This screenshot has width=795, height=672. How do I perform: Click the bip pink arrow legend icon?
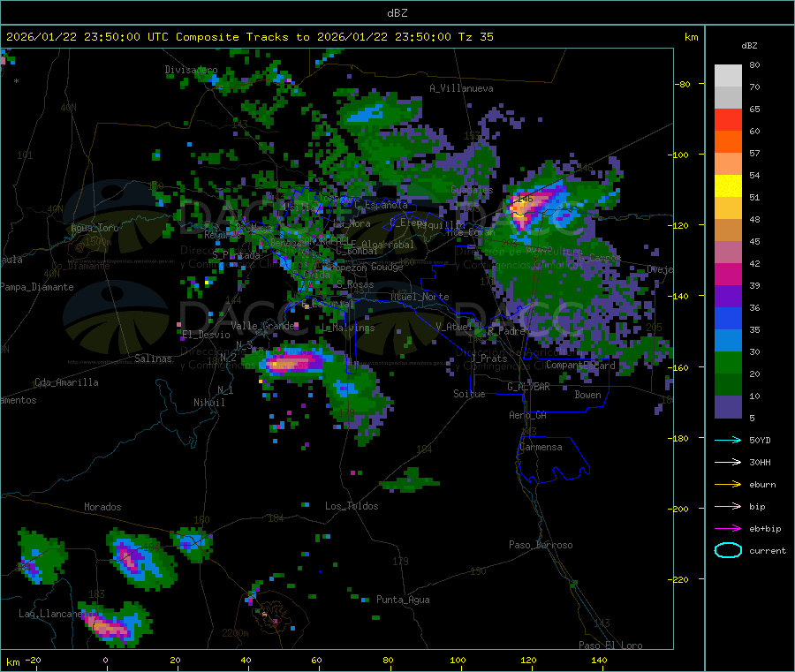point(728,506)
